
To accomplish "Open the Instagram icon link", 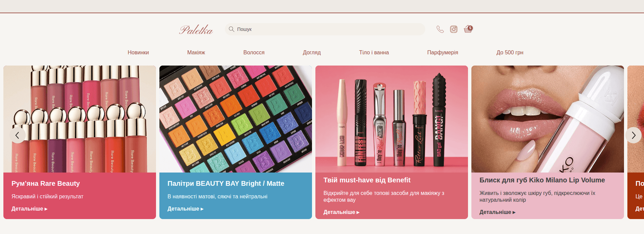I will click(x=454, y=29).
